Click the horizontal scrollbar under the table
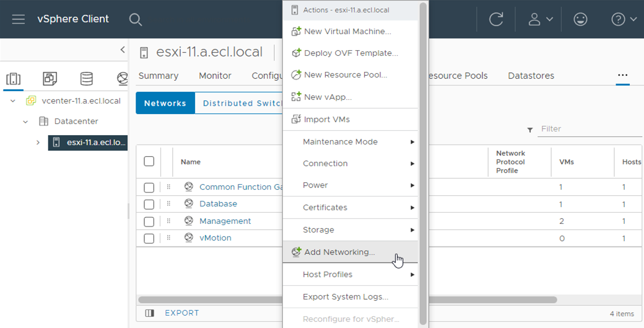Screen dimensions: 644x328 (211, 299)
